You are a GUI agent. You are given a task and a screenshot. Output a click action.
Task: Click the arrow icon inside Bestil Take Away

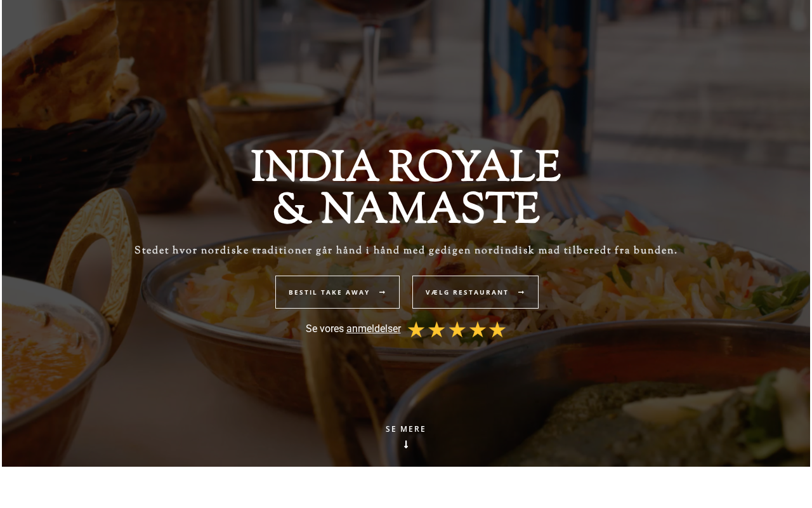point(383,292)
